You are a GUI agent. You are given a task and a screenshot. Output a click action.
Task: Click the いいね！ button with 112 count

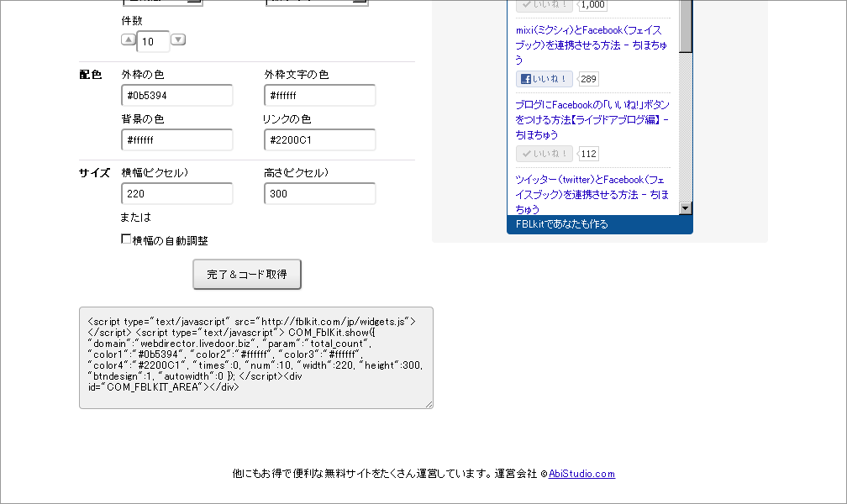pos(544,154)
